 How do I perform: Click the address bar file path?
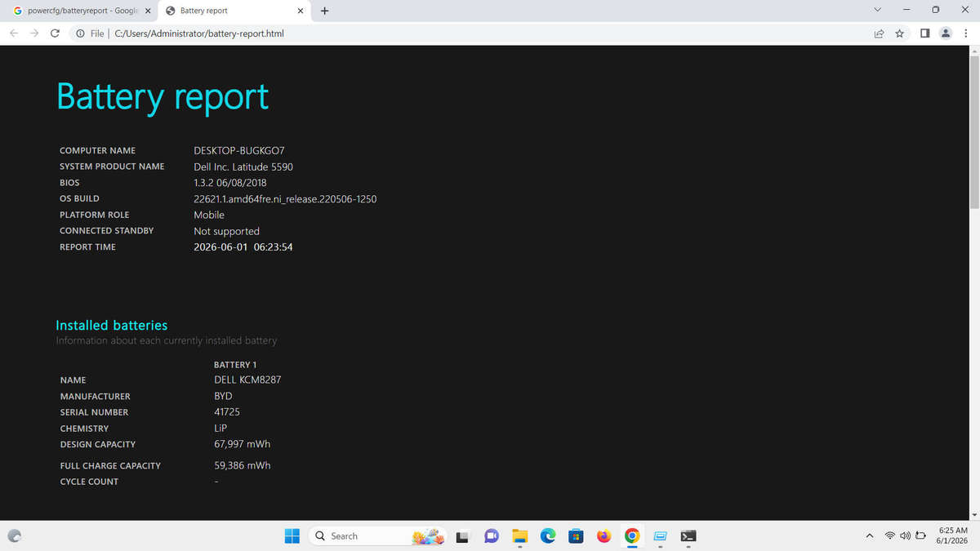(x=199, y=33)
